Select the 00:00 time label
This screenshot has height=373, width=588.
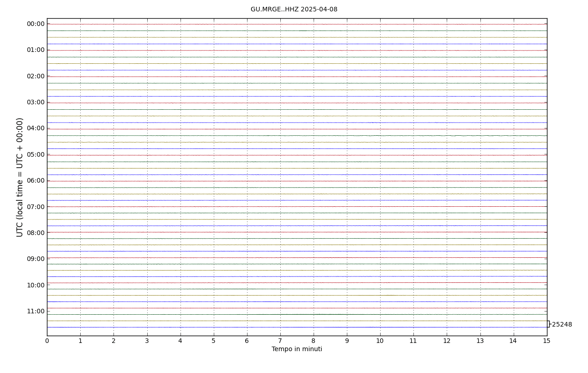tap(36, 24)
